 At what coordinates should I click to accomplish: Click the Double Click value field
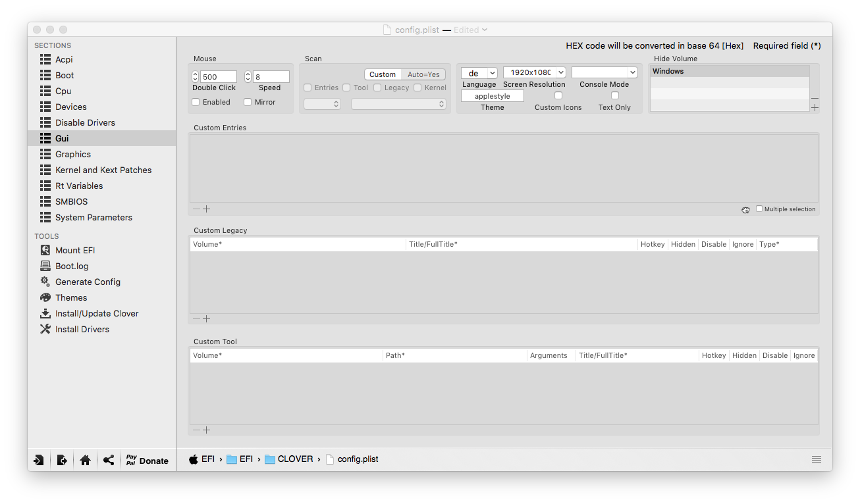tap(219, 77)
